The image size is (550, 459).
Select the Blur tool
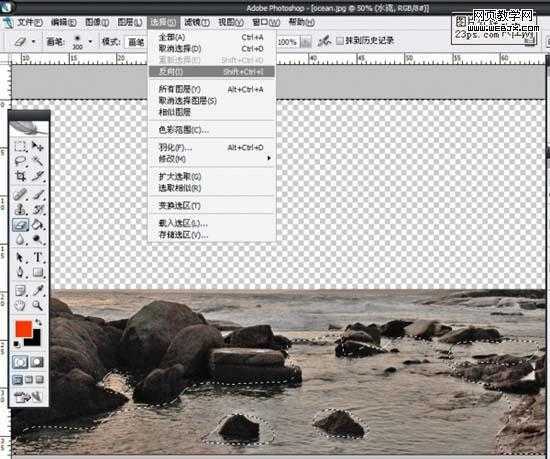(x=20, y=239)
